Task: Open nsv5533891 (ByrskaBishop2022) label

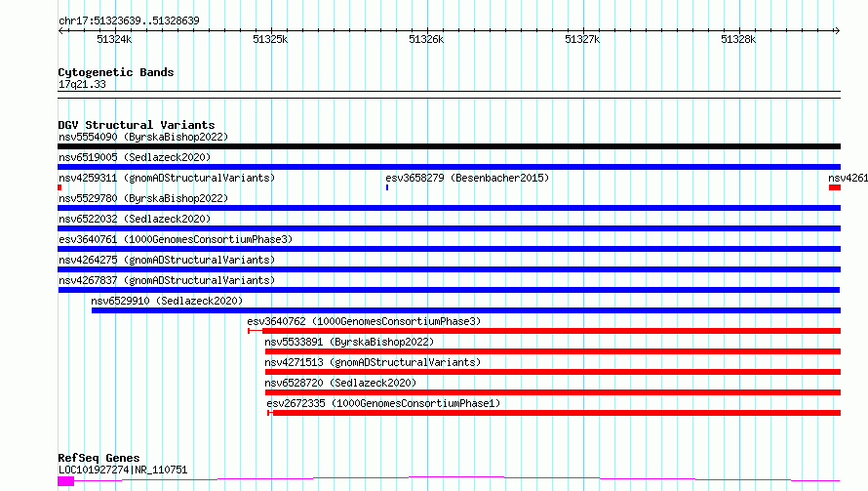Action: tap(349, 342)
